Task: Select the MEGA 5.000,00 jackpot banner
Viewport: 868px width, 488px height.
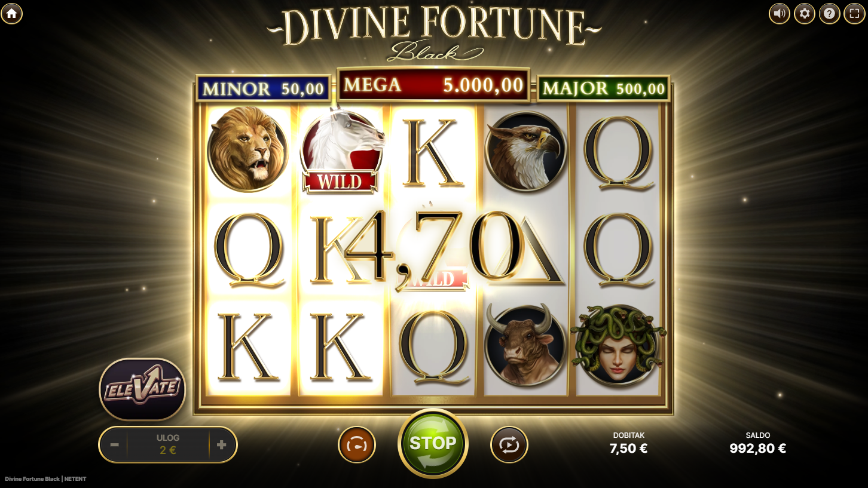Action: point(433,85)
